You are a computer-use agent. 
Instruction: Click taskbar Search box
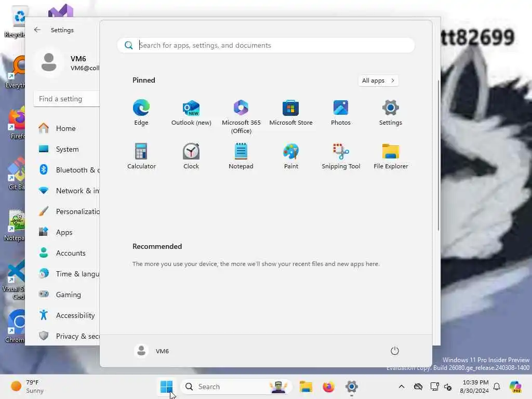[236, 387]
